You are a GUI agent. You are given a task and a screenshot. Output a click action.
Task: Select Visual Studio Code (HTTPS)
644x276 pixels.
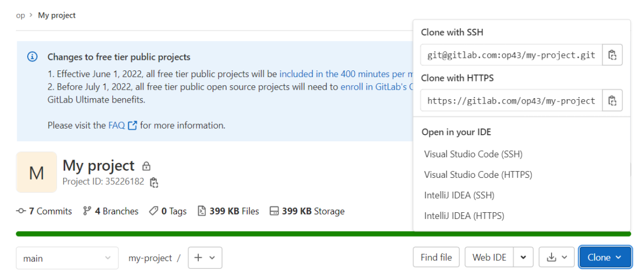pos(478,175)
